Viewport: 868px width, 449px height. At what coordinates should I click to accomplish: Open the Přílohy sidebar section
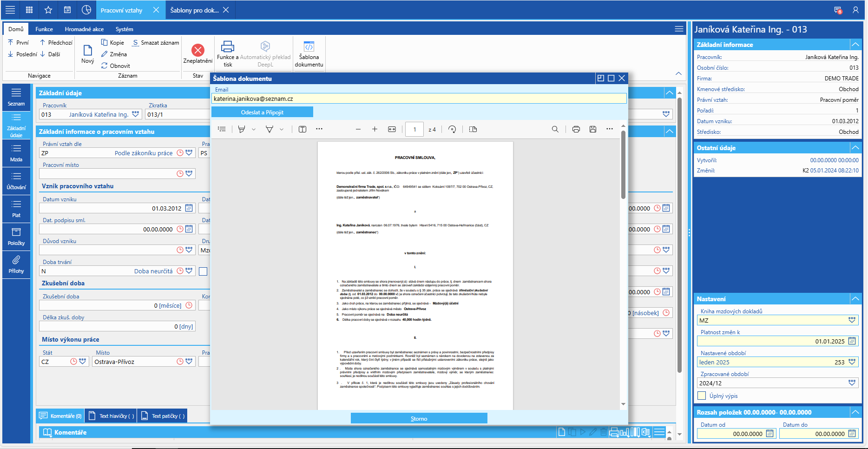coord(16,264)
